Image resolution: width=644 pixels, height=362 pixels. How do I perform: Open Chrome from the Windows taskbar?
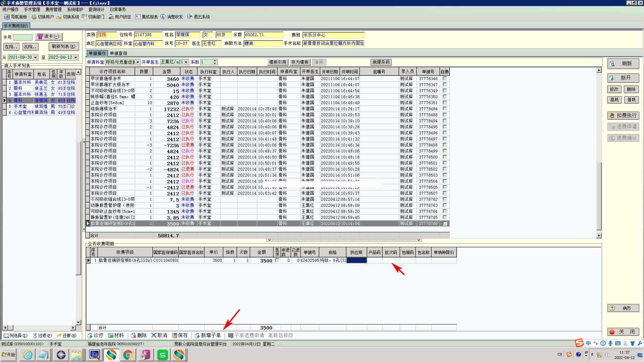[128, 355]
